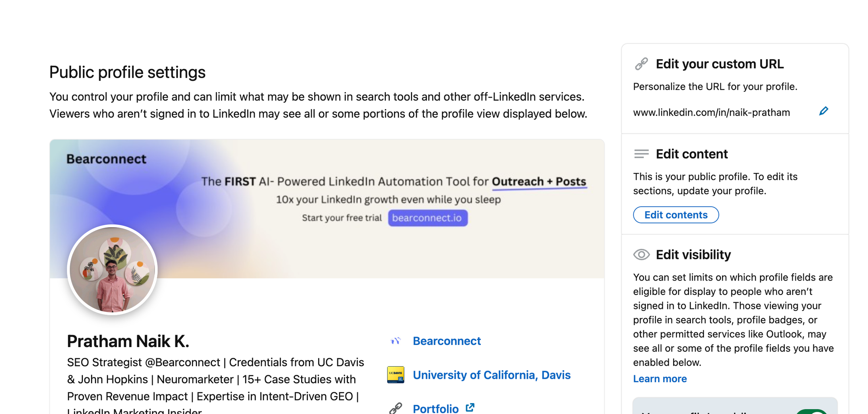The image size is (868, 414).
Task: Open University of California, Davis link
Action: pyautogui.click(x=491, y=375)
